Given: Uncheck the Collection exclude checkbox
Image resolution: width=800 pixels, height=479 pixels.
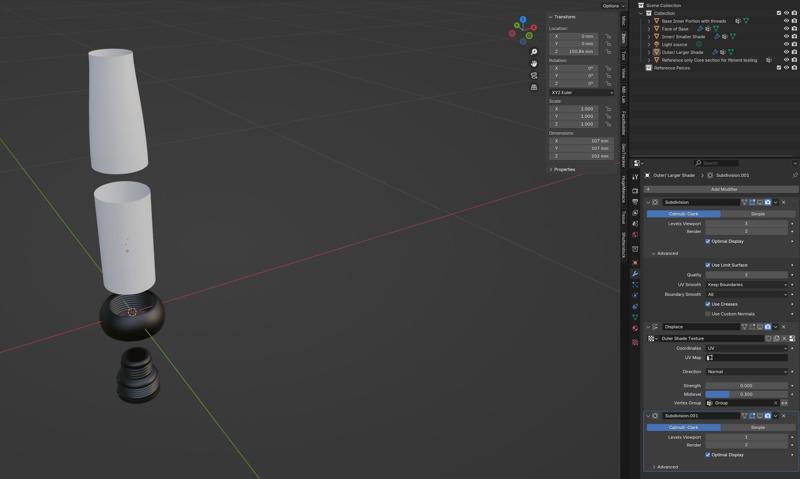Looking at the screenshot, I should [x=779, y=13].
